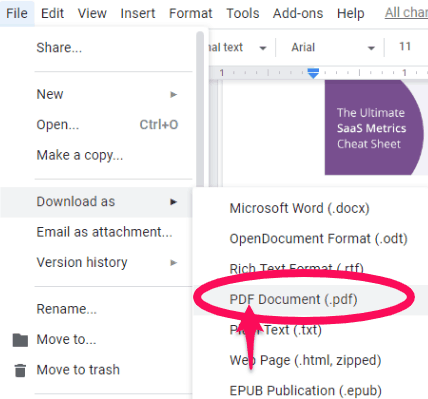This screenshot has height=399, width=428.
Task: Download as Rich Text Format (.rtf)
Action: tap(311, 268)
